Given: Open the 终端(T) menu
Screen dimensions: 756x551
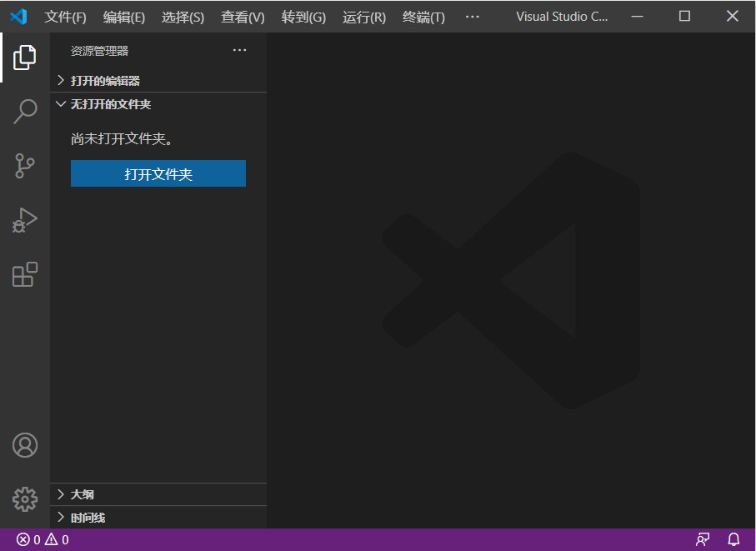Looking at the screenshot, I should (423, 16).
